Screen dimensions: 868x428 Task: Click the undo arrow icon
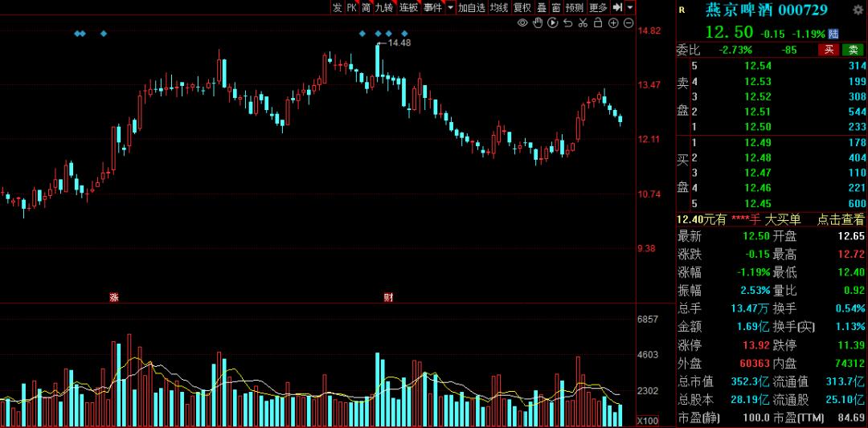click(567, 22)
